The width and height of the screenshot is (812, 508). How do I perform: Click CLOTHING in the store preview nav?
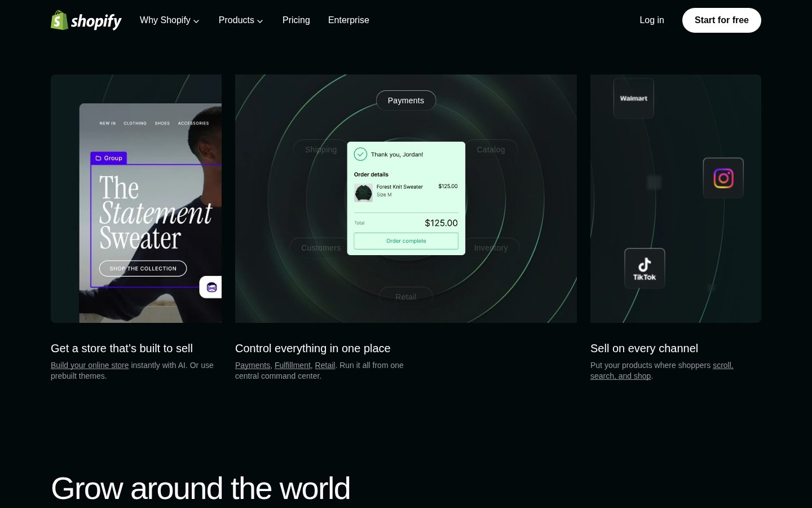coord(135,123)
